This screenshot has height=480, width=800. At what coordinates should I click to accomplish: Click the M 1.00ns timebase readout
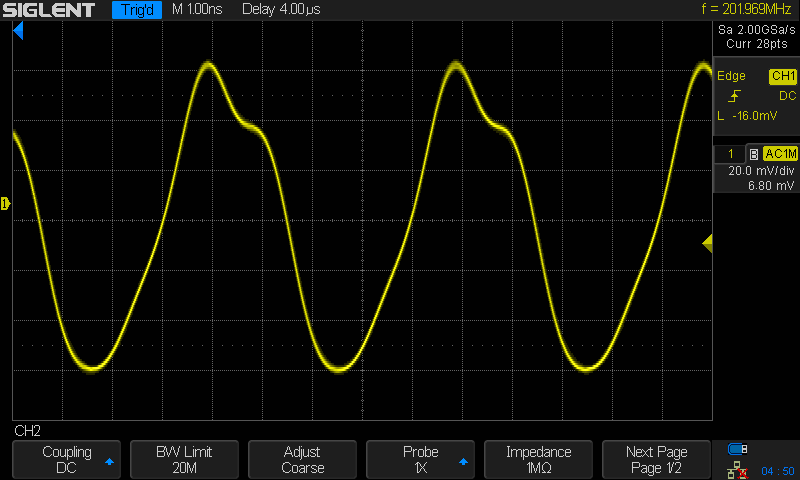(x=199, y=11)
